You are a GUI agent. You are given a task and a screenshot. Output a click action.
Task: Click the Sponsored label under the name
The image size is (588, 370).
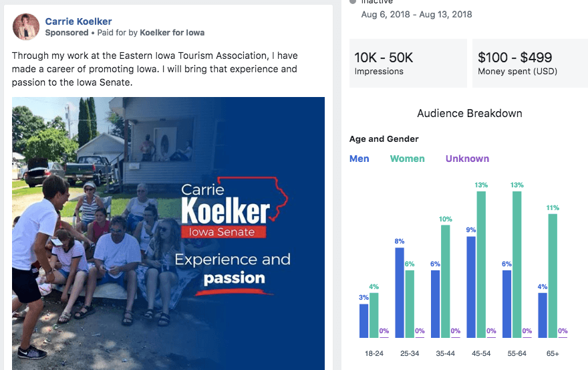(67, 33)
